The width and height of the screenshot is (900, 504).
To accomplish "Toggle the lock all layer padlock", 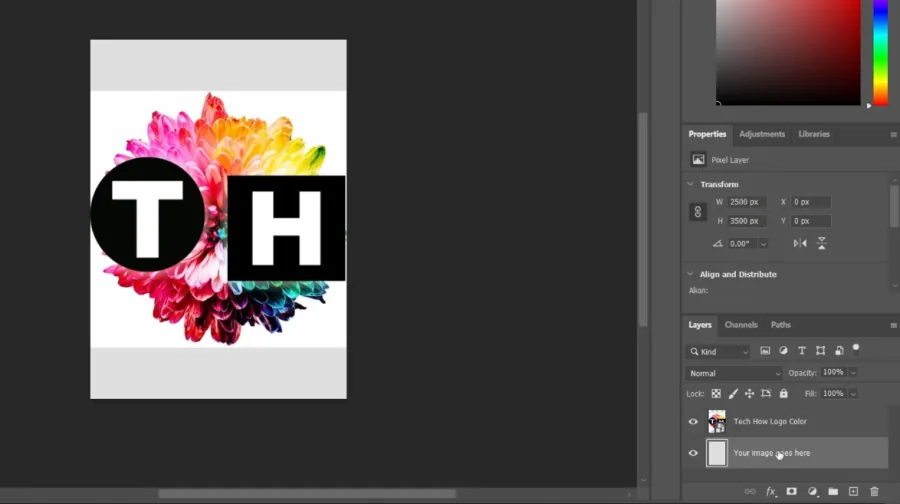I will tap(783, 393).
